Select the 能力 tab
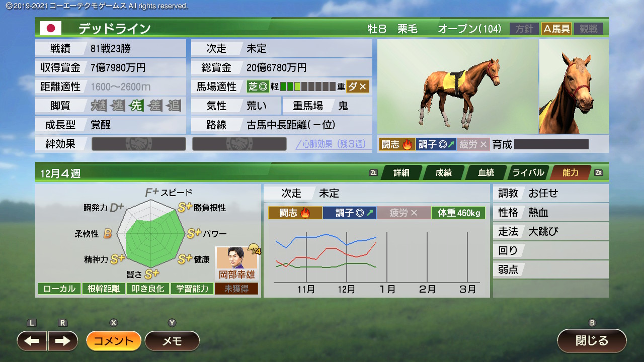 point(571,172)
